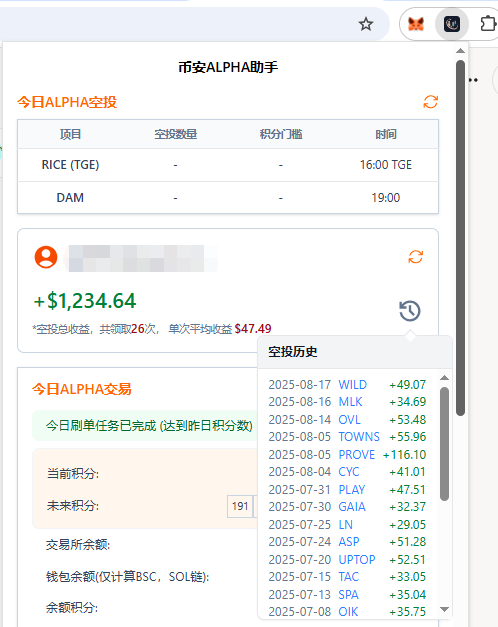Click the orange user avatar icon
The width and height of the screenshot is (498, 627).
(46, 257)
